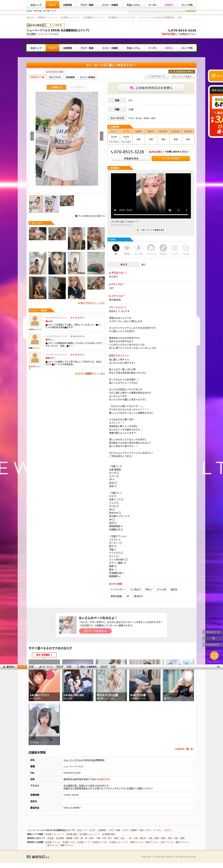
Task: Expand 写メブログをもっと見る link
Action: point(91,303)
